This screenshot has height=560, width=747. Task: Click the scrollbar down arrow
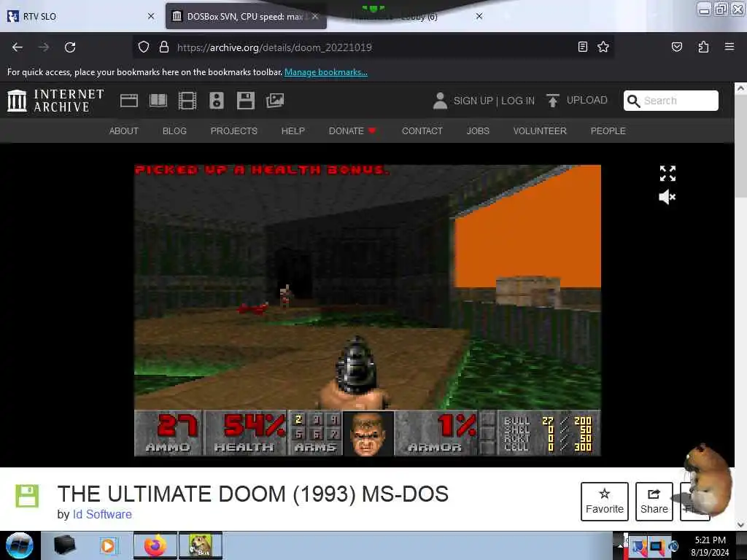click(x=740, y=525)
